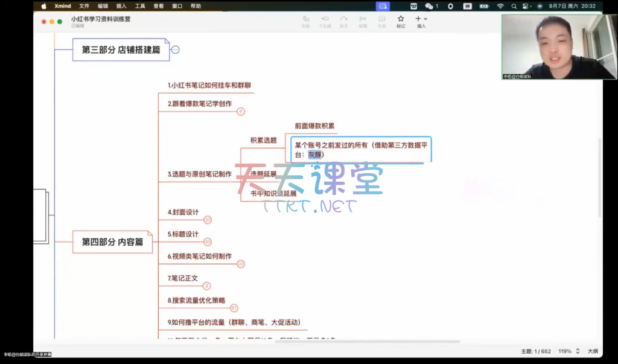The width and height of the screenshot is (618, 364).
Task: Select the 第四部分 内容篇 topic node
Action: [113, 242]
